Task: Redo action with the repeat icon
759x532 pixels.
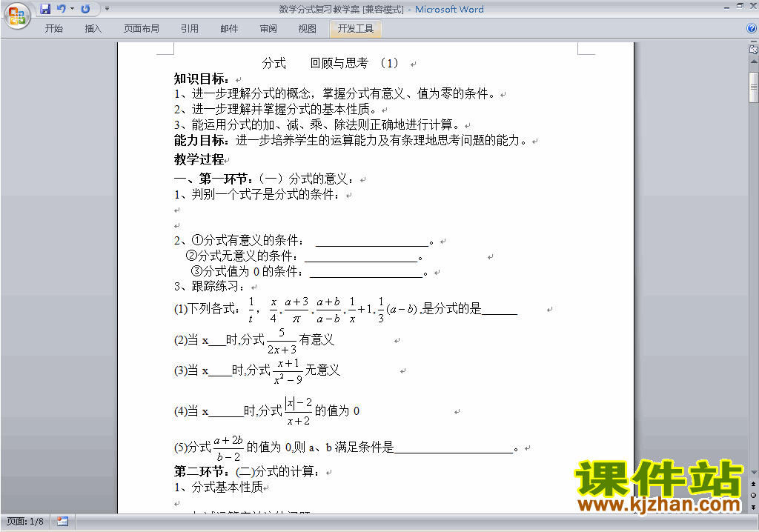Action: pos(86,9)
